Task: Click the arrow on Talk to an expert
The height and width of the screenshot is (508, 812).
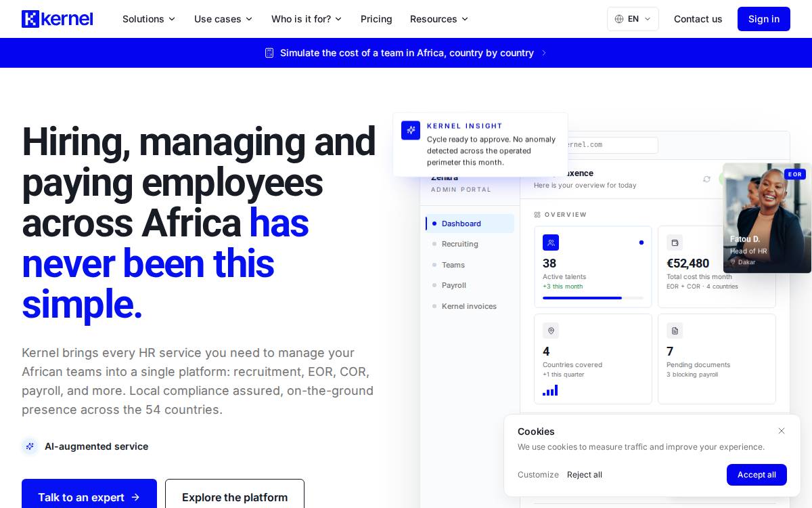Action: click(x=135, y=497)
